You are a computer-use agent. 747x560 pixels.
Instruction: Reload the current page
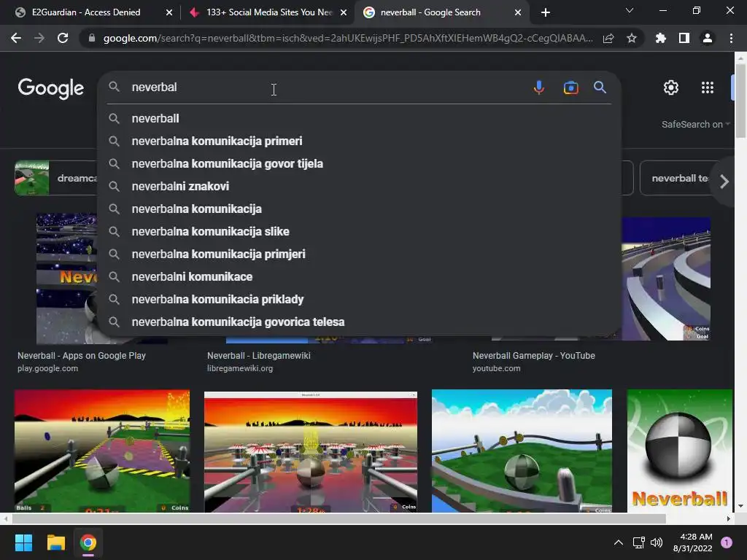click(x=63, y=38)
